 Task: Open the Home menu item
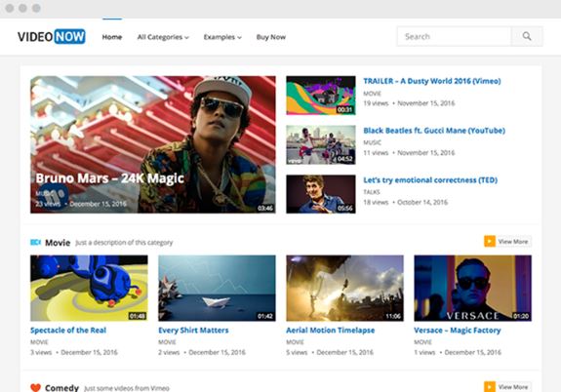tap(112, 37)
